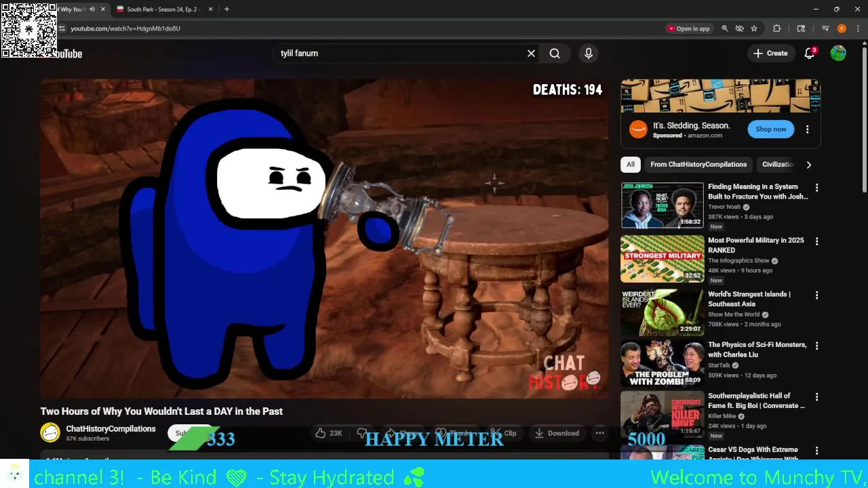The height and width of the screenshot is (488, 868).
Task: Click the Strongest Military thumbnail
Action: 663,259
